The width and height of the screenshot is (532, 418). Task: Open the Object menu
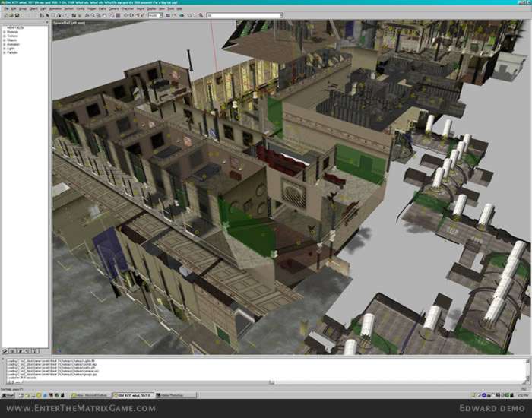33,8
